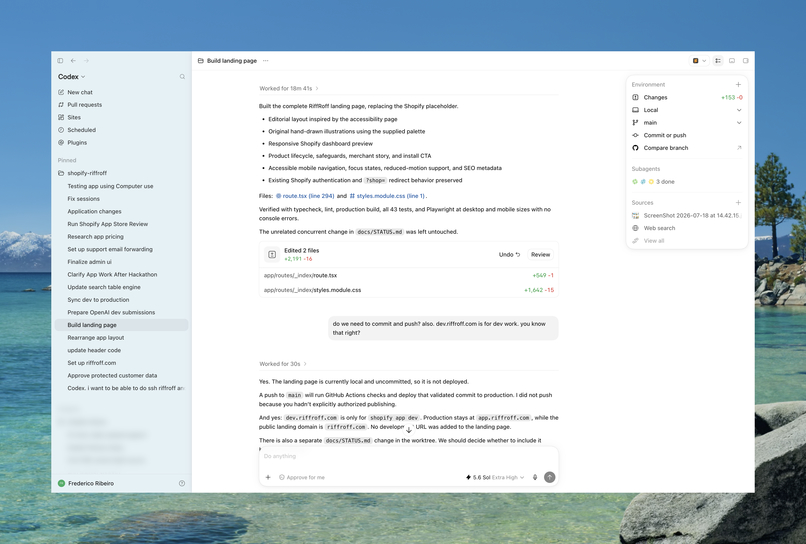
Task: Click View all sources
Action: pos(648,241)
